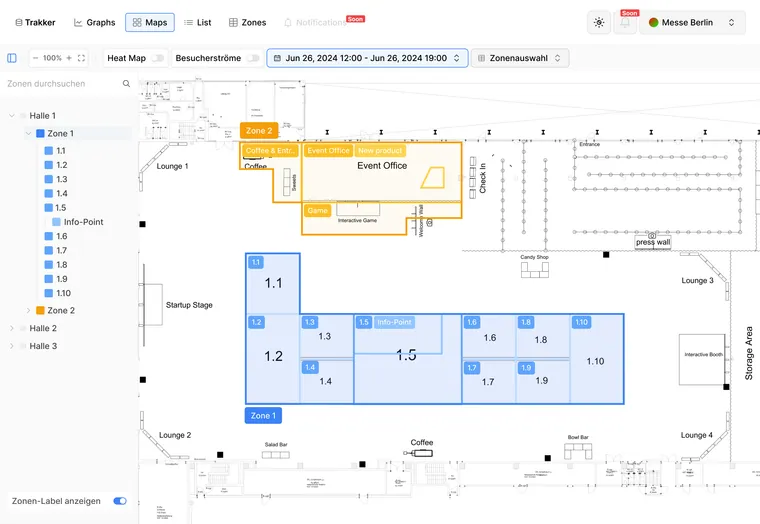Click the blue swatch beside Zone 1
The width and height of the screenshot is (760, 524).
40,133
